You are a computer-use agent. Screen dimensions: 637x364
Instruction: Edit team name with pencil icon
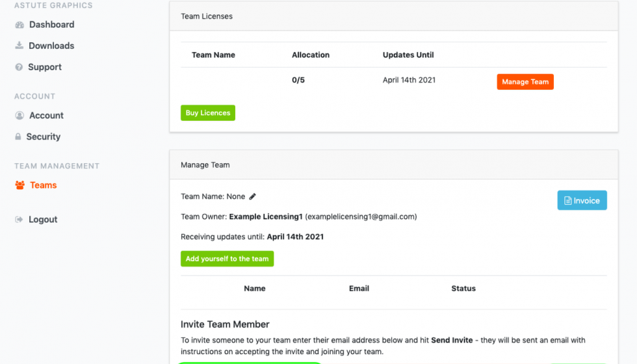pyautogui.click(x=253, y=196)
